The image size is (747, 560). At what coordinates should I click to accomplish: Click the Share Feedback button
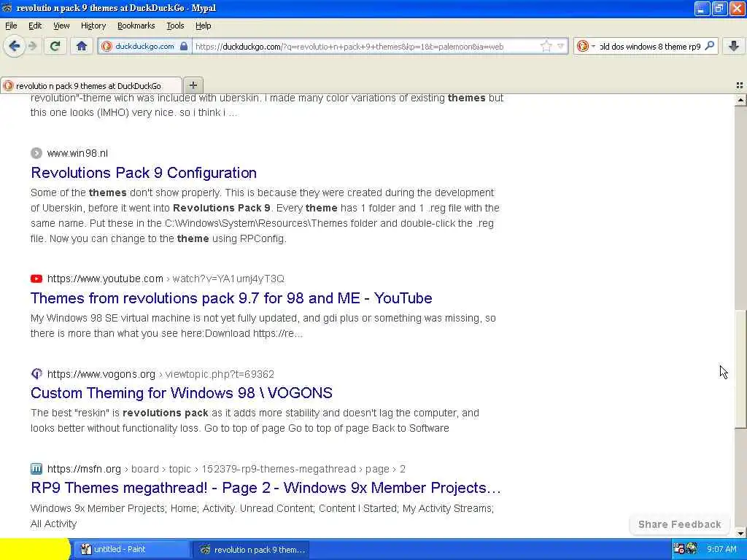pos(679,524)
